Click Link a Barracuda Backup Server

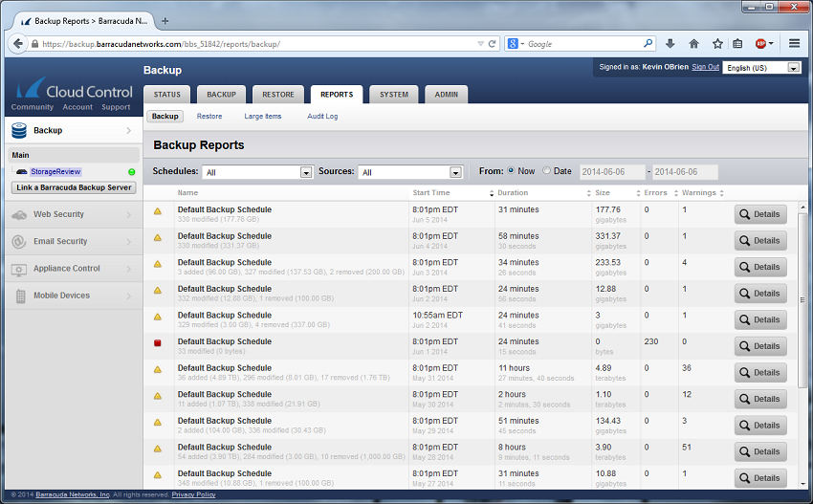[74, 187]
